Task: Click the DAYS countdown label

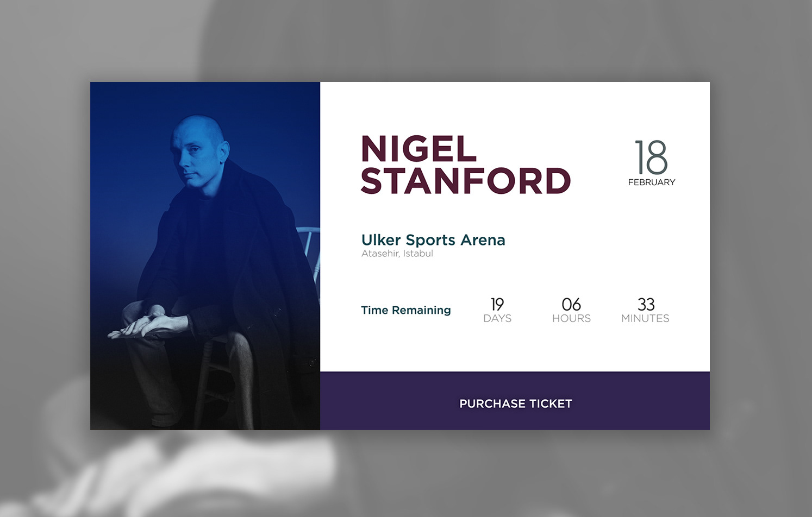Action: [x=497, y=319]
